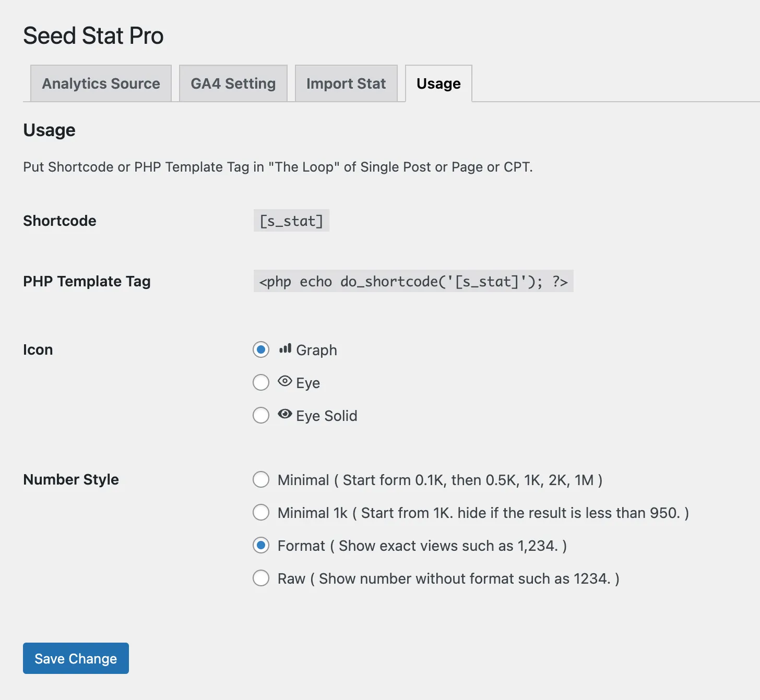Viewport: 760px width, 700px height.
Task: Select the Graph icon radio button
Action: [x=261, y=349]
